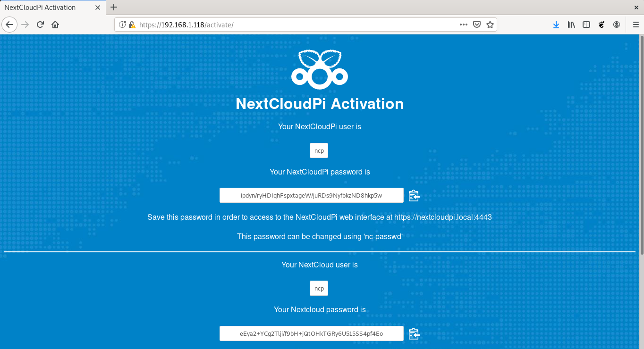The image size is (644, 349).
Task: Open the Firefox hamburger menu
Action: coord(636,25)
